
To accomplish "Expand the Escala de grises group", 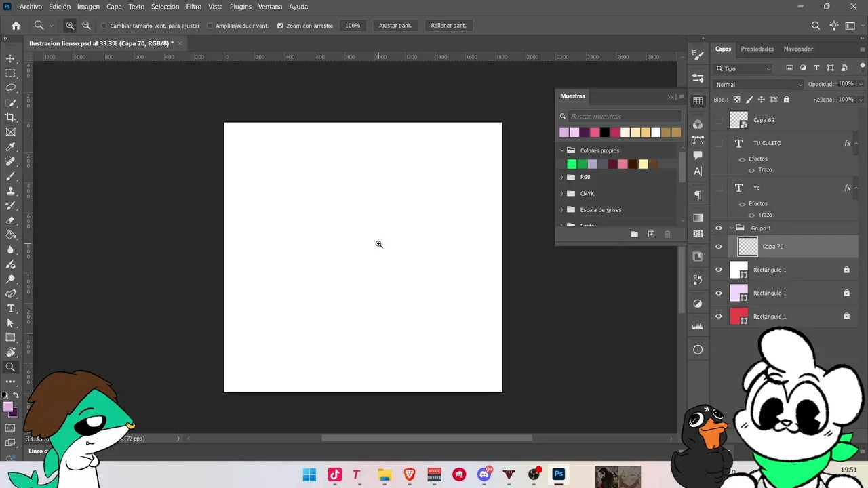I will (x=561, y=210).
